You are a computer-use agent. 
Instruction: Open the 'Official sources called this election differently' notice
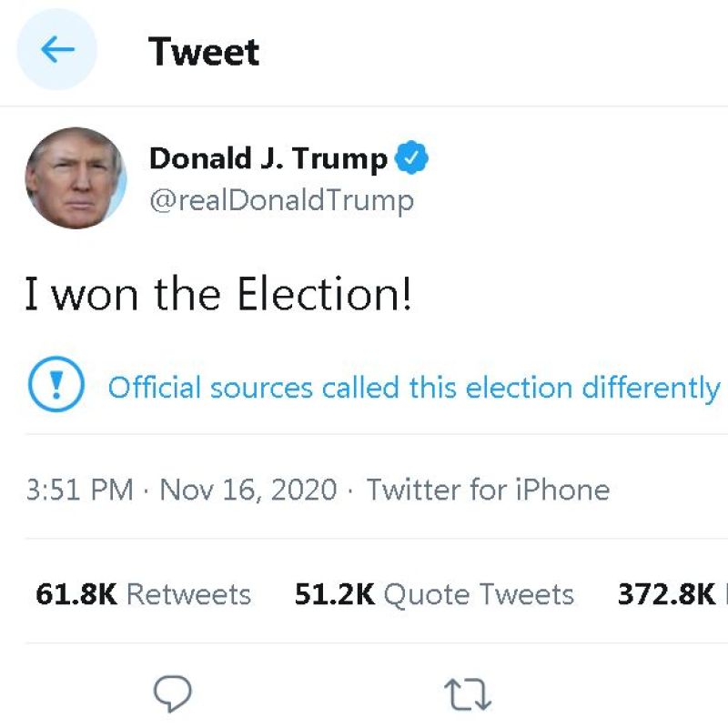414,388
